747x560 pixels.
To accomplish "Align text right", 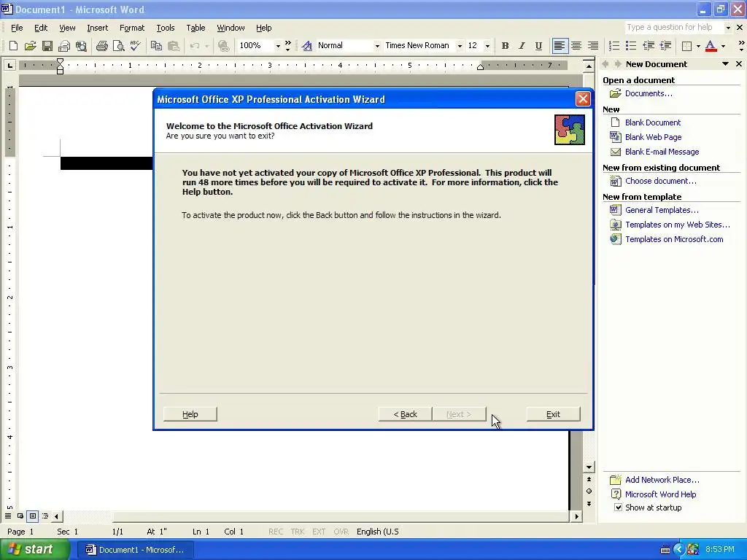I will 593,46.
